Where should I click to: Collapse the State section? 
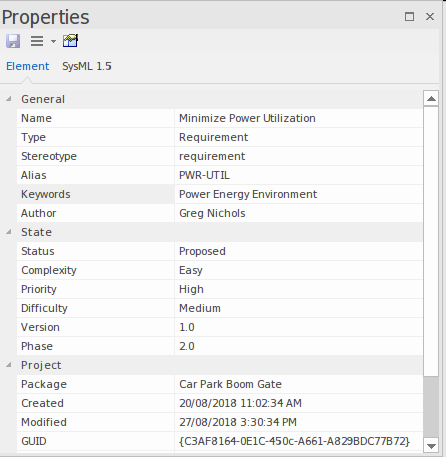tap(9, 232)
